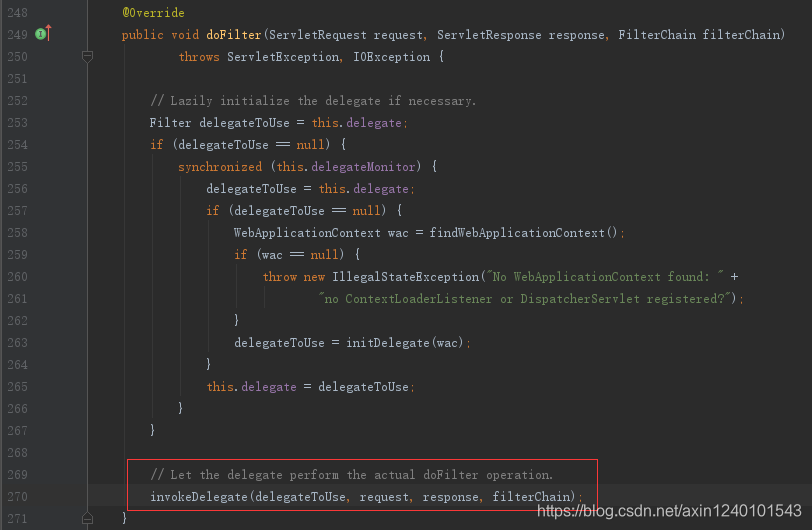The width and height of the screenshot is (812, 530).
Task: Click IOException in throws clause
Action: point(392,57)
